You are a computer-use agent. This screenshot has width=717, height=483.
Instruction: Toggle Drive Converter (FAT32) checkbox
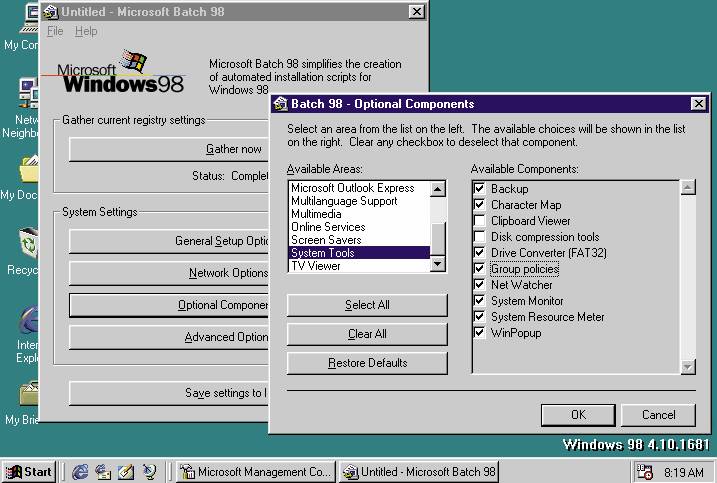click(479, 252)
